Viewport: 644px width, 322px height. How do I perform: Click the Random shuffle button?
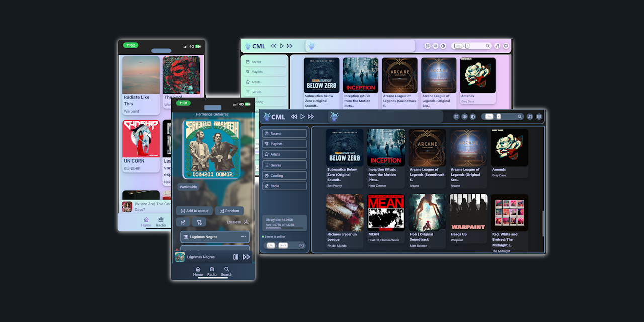(229, 211)
